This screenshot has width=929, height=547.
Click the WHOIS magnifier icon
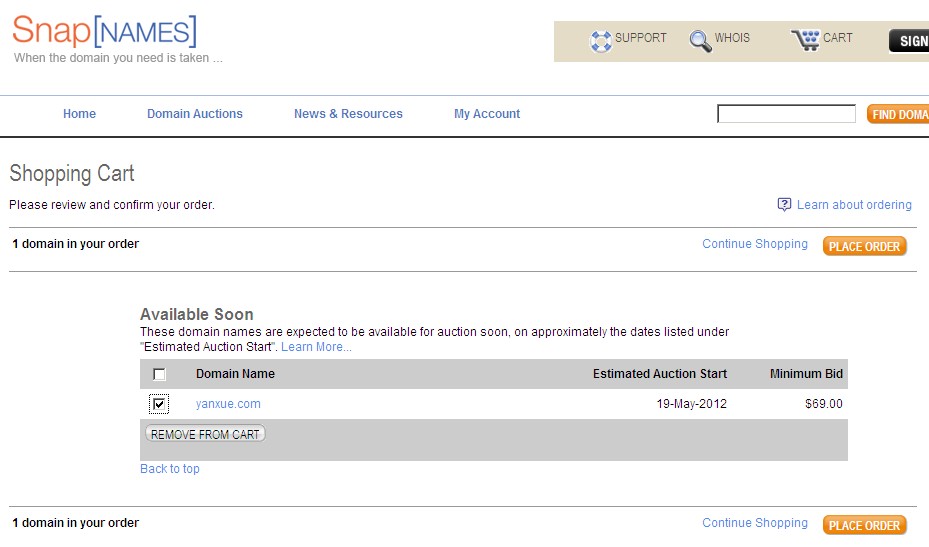coord(700,41)
